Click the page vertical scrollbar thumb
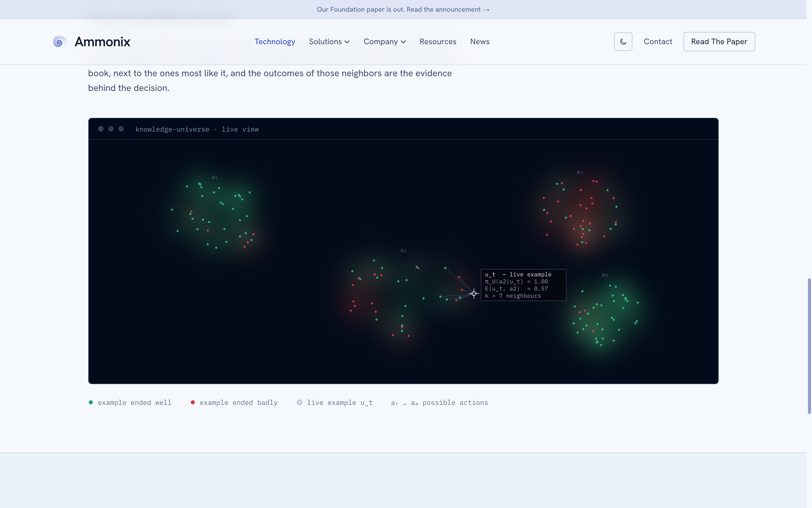This screenshot has height=508, width=812. pos(809,346)
